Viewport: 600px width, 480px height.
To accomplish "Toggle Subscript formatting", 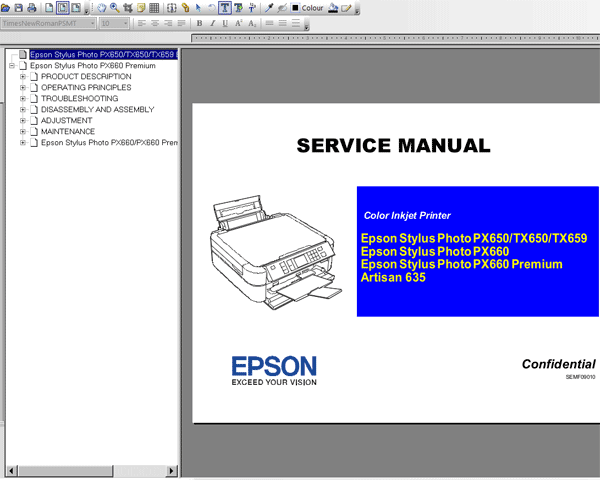I will [x=252, y=24].
